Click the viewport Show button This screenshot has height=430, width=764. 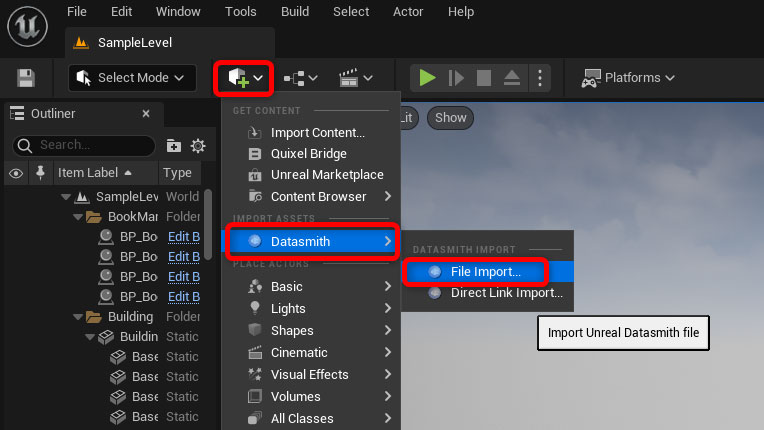pos(450,118)
